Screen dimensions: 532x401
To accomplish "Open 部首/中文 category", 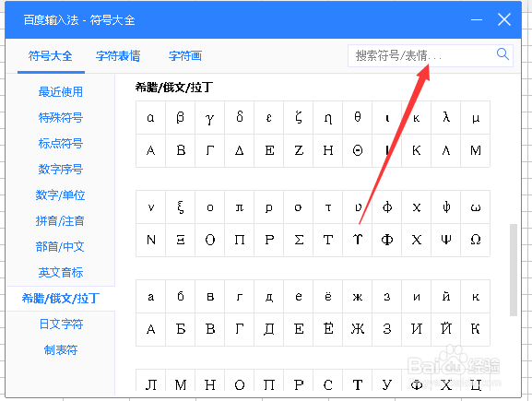I will point(60,247).
